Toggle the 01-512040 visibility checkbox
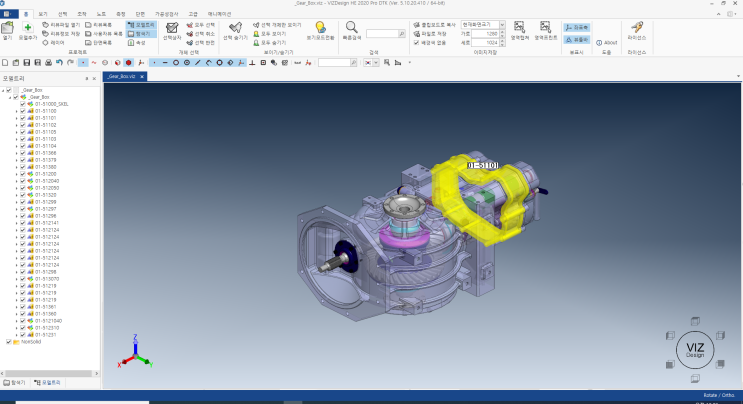The height and width of the screenshot is (404, 743). coord(23,181)
